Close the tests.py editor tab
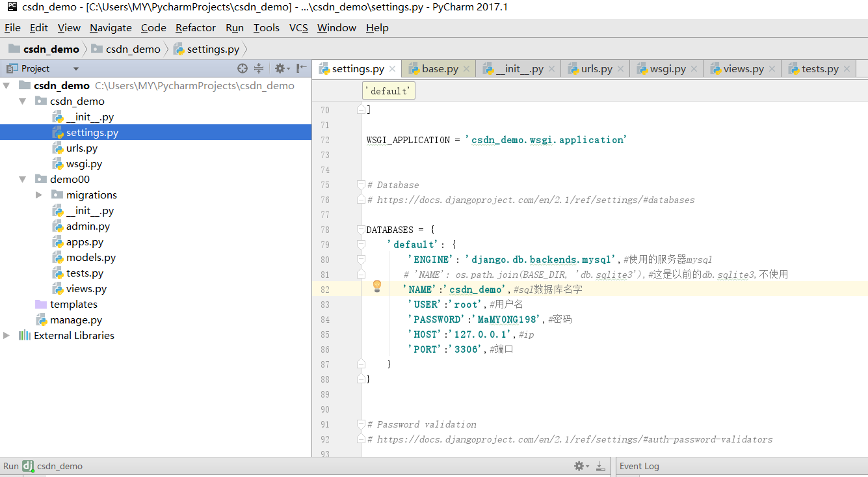868x477 pixels. (847, 69)
